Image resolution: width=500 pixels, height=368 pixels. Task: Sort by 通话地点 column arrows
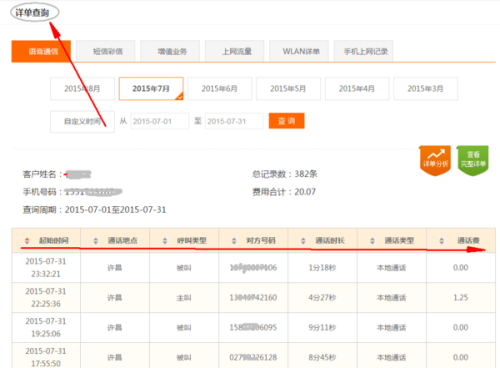tap(96, 240)
